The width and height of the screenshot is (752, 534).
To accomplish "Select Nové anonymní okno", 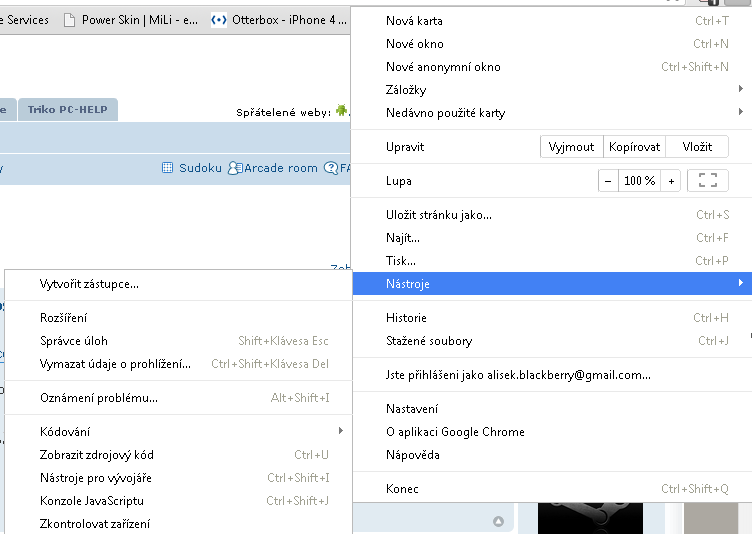I will click(x=443, y=67).
